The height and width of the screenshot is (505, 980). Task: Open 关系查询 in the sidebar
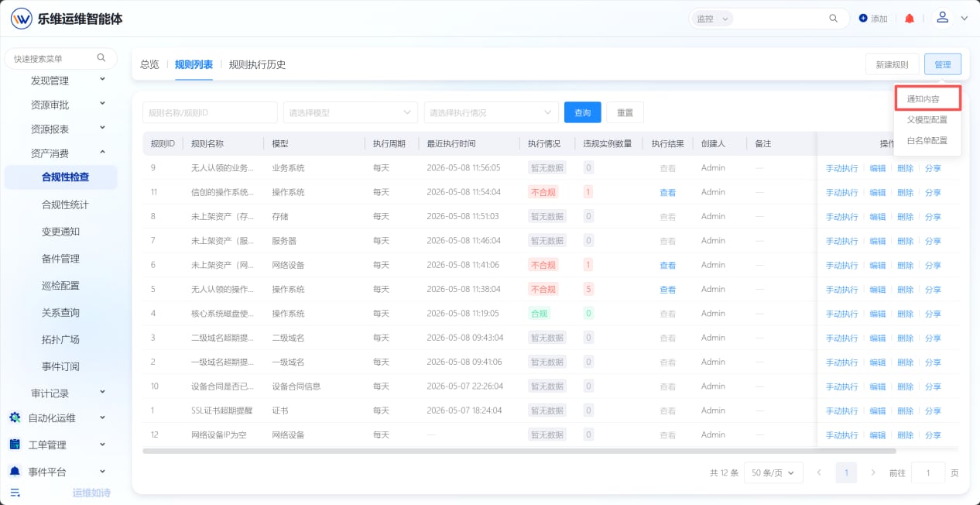(x=60, y=312)
